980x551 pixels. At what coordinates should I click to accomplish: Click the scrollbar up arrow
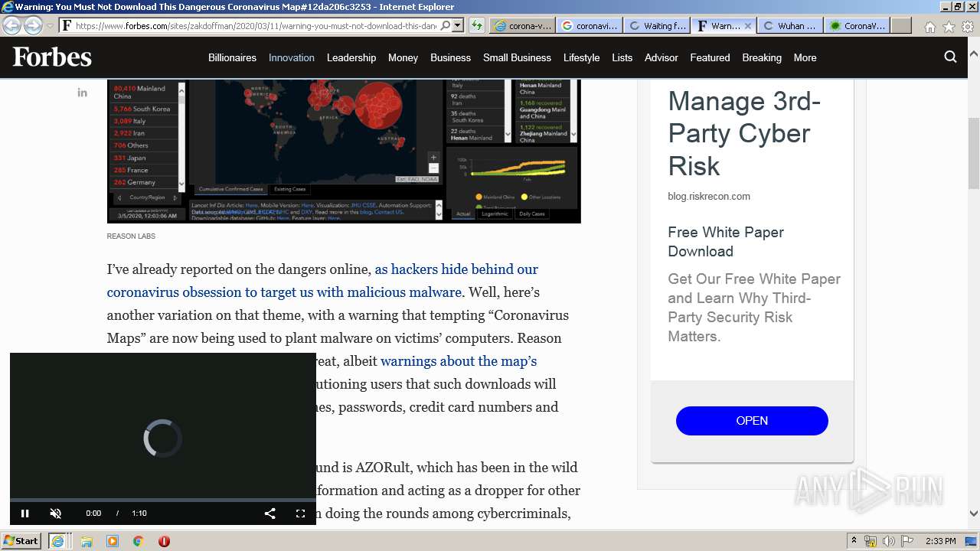click(973, 54)
